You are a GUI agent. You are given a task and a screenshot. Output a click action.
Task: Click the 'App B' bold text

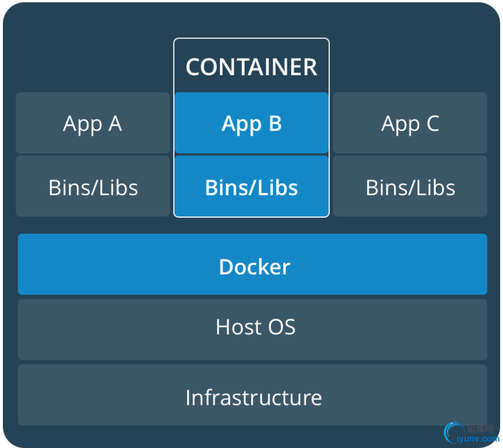[x=252, y=124]
